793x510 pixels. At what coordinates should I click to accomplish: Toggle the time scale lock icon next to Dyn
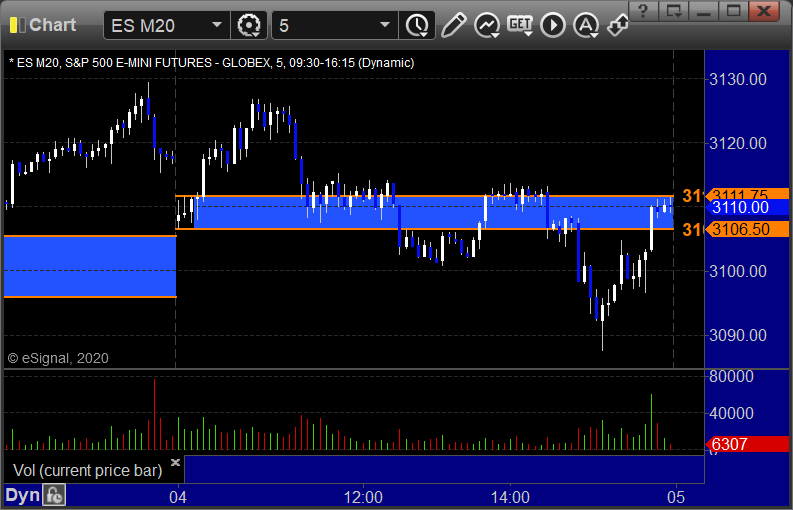(x=54, y=495)
